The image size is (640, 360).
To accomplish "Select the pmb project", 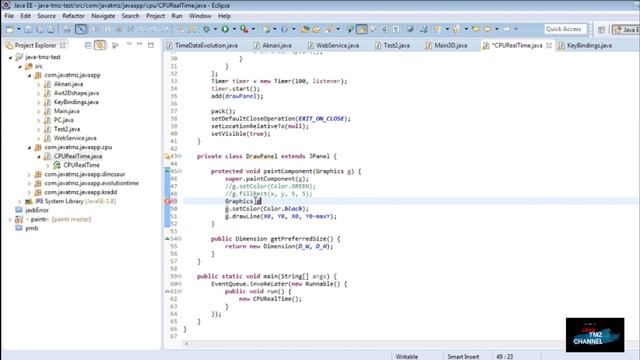I will [31, 228].
